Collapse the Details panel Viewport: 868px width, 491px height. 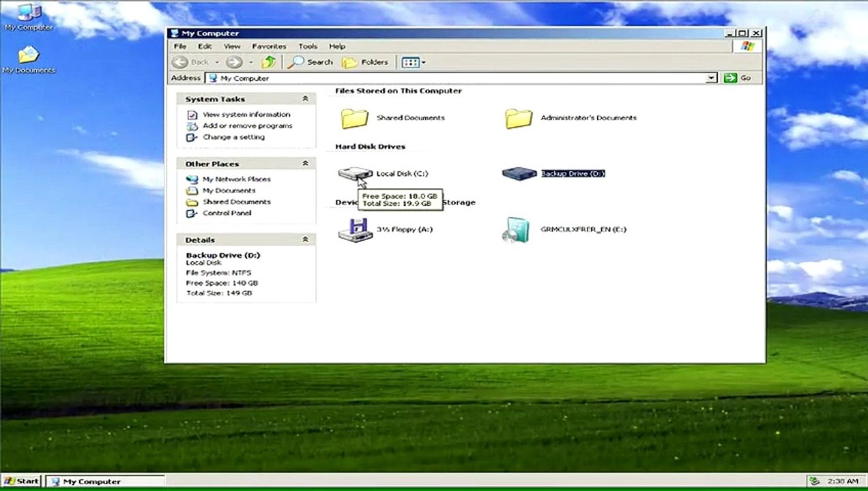point(305,239)
